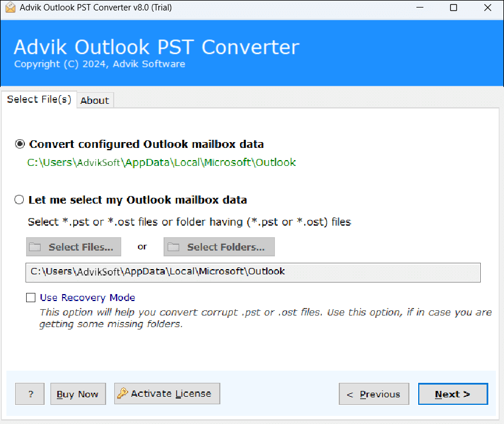The image size is (504, 424).
Task: Click the Select Files... button
Action: [74, 247]
